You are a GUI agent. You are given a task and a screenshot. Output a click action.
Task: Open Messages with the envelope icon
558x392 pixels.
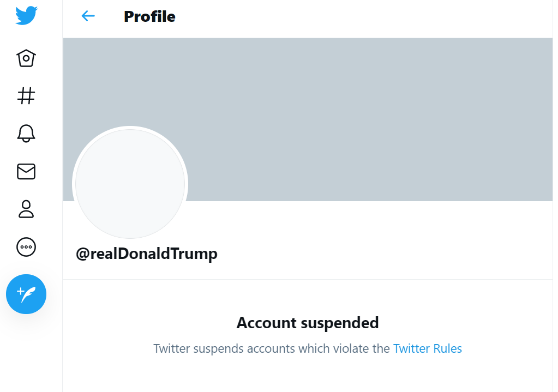point(26,171)
